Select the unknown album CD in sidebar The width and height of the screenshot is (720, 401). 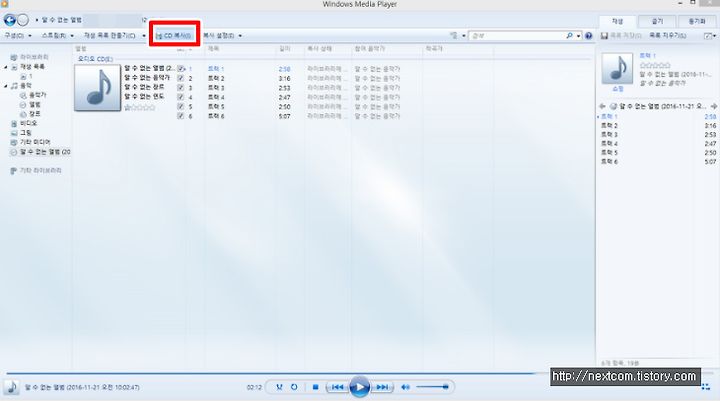(x=40, y=152)
